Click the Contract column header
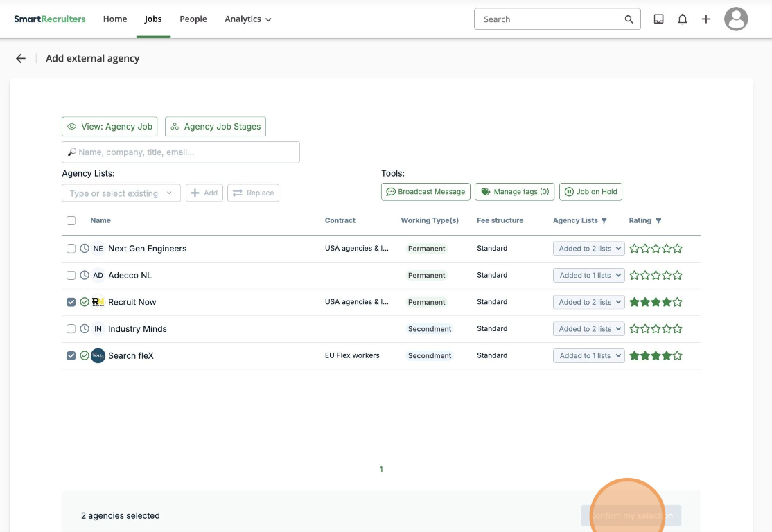772x532 pixels. [x=340, y=220]
